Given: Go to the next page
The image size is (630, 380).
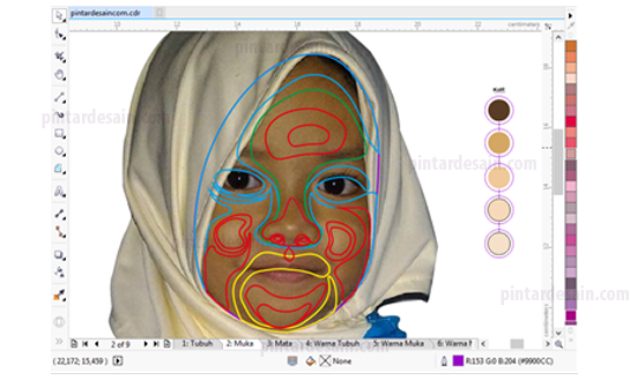Looking at the screenshot, I should (145, 344).
